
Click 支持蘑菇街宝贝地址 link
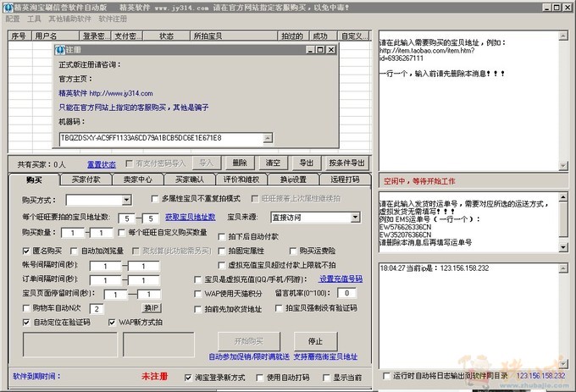(x=325, y=356)
